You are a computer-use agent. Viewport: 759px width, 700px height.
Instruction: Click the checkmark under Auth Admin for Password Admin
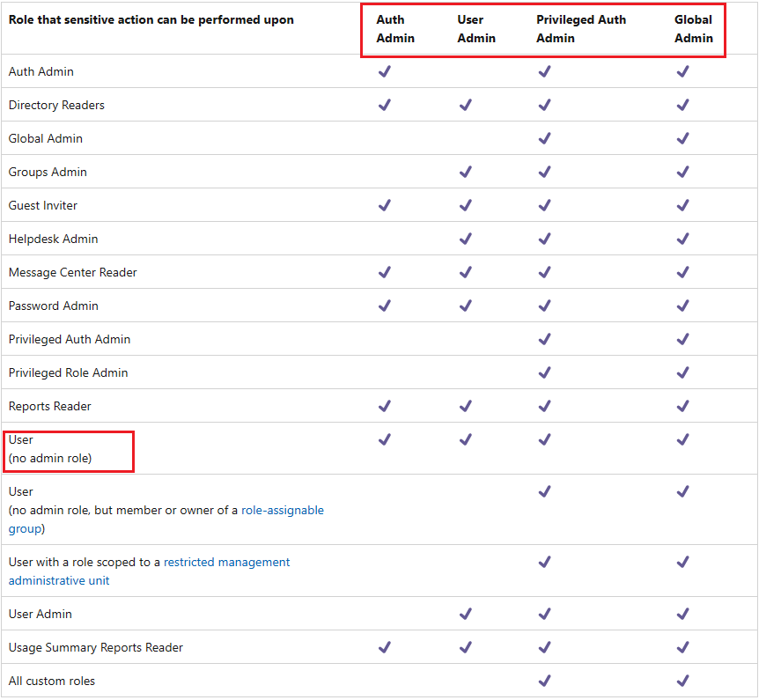click(385, 306)
